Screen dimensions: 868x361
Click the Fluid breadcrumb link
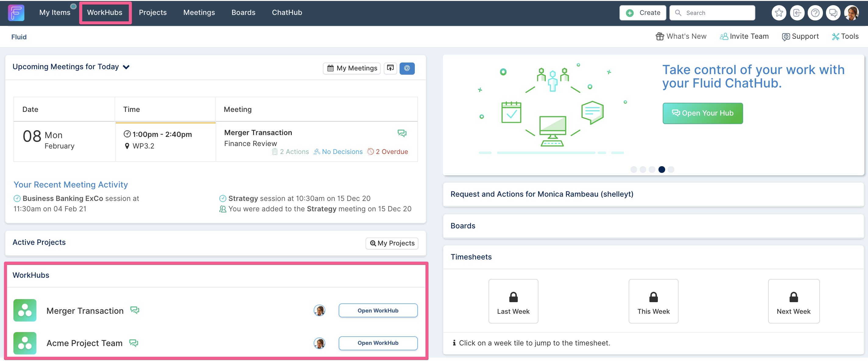click(19, 37)
